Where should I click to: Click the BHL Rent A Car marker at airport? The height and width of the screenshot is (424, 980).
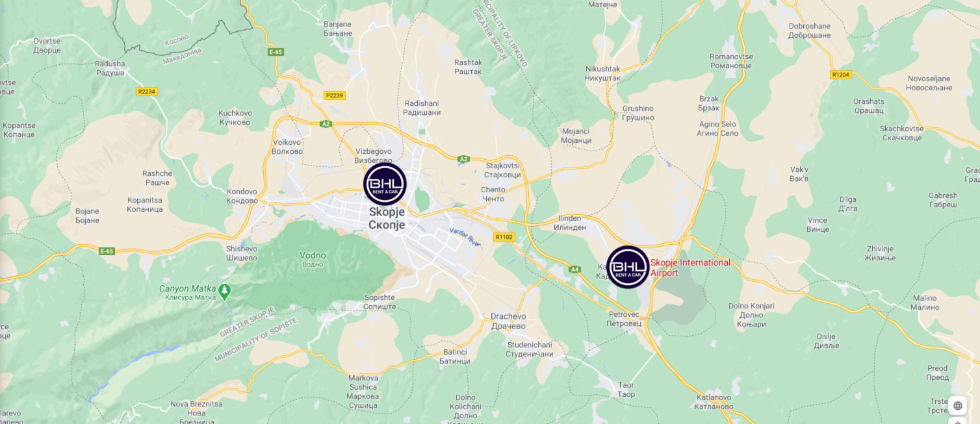(628, 267)
